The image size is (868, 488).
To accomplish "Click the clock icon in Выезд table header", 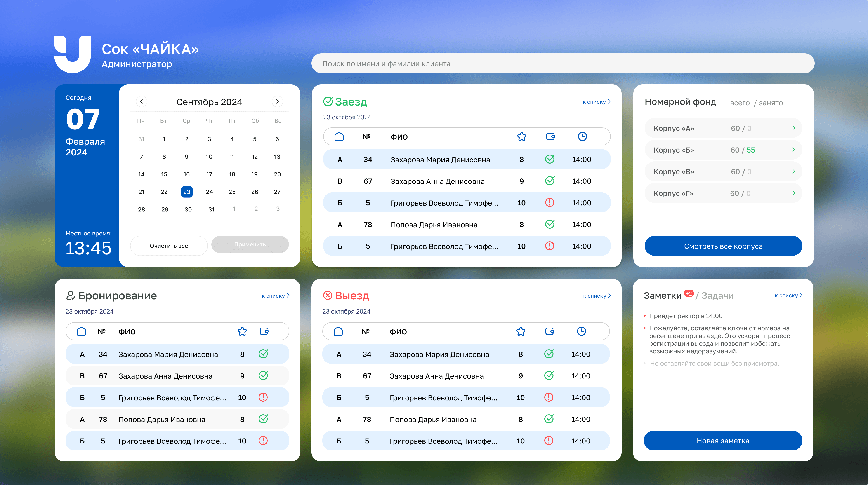I will tap(581, 331).
